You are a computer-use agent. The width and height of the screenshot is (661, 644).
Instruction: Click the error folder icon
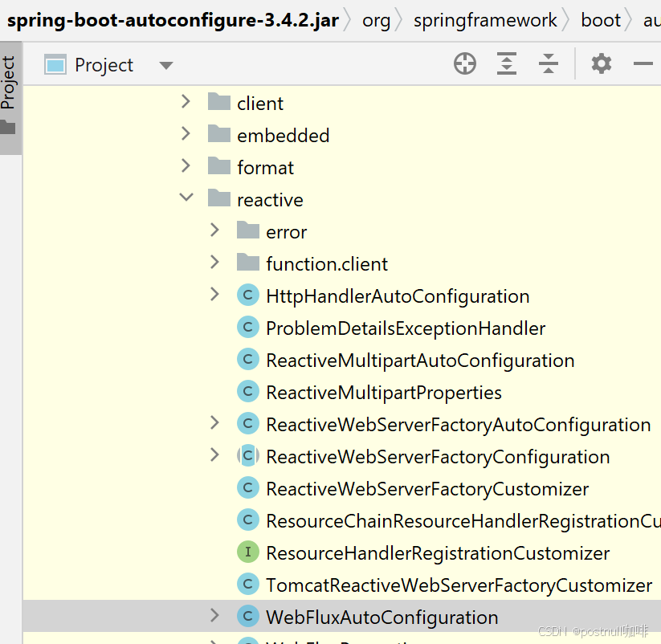248,230
